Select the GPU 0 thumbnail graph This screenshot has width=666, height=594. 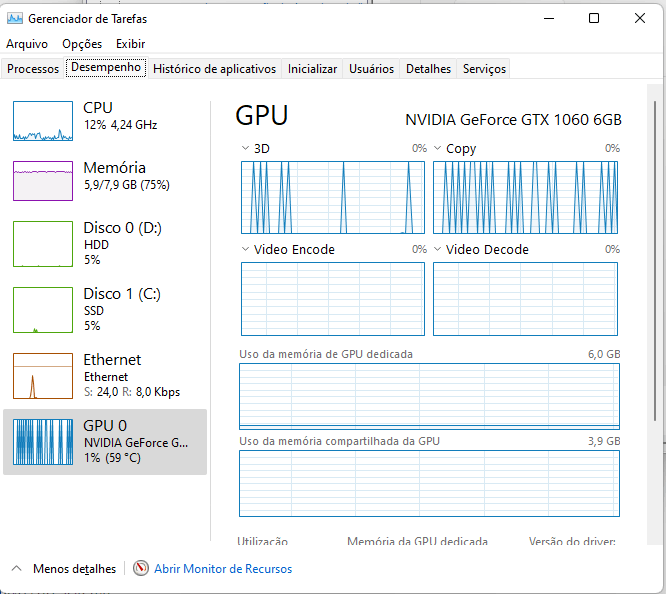[x=43, y=442]
